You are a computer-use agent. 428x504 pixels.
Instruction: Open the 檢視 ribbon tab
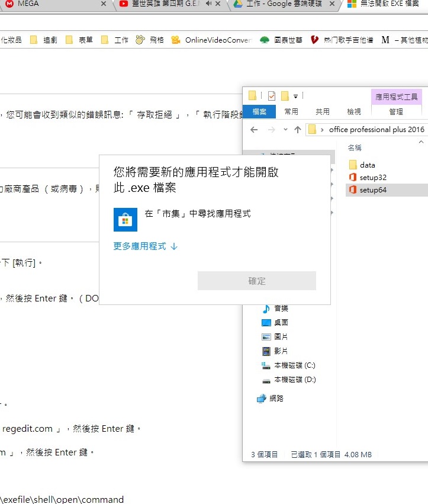[x=354, y=111]
